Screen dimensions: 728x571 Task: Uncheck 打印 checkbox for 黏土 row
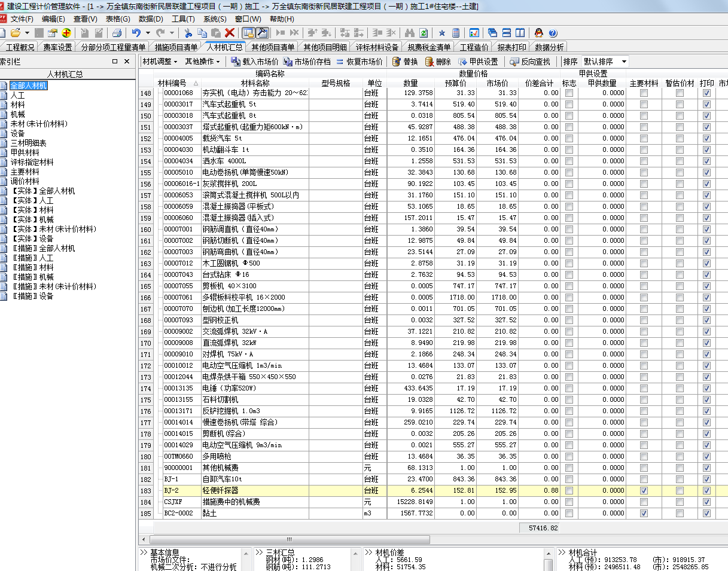pyautogui.click(x=706, y=514)
